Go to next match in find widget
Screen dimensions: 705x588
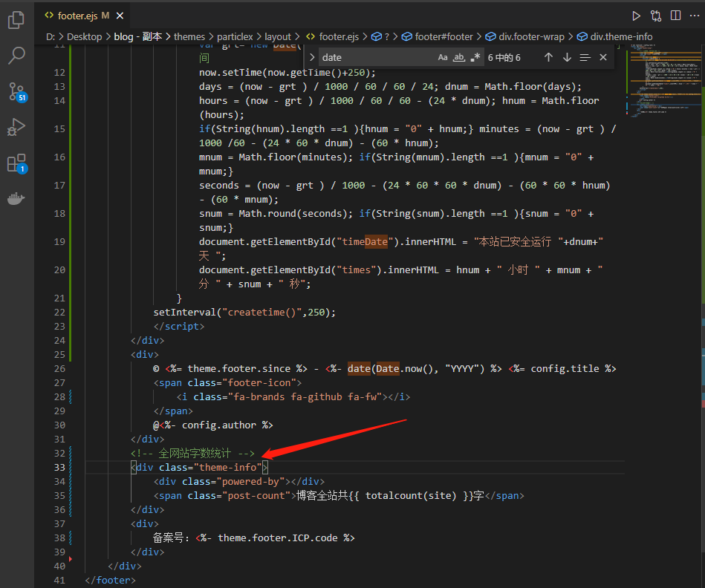pos(567,57)
